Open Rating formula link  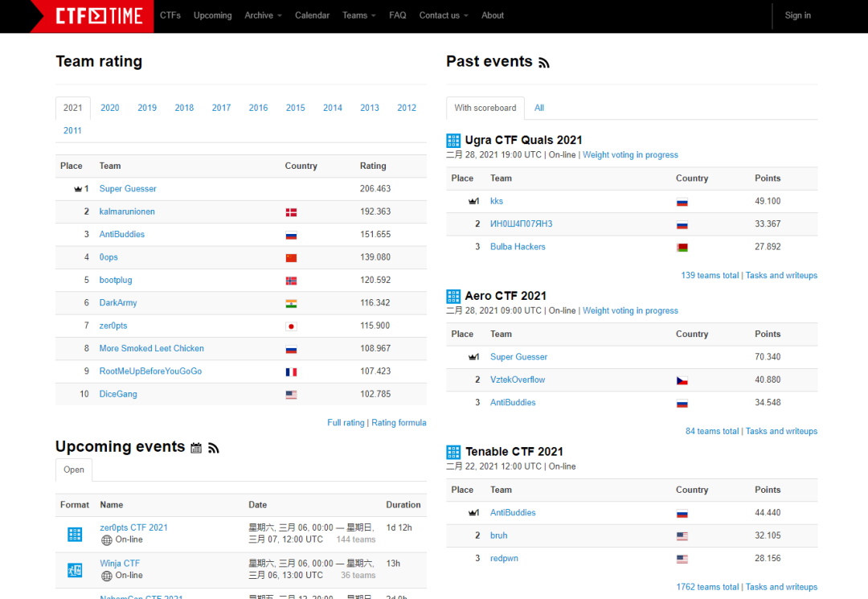click(x=399, y=423)
